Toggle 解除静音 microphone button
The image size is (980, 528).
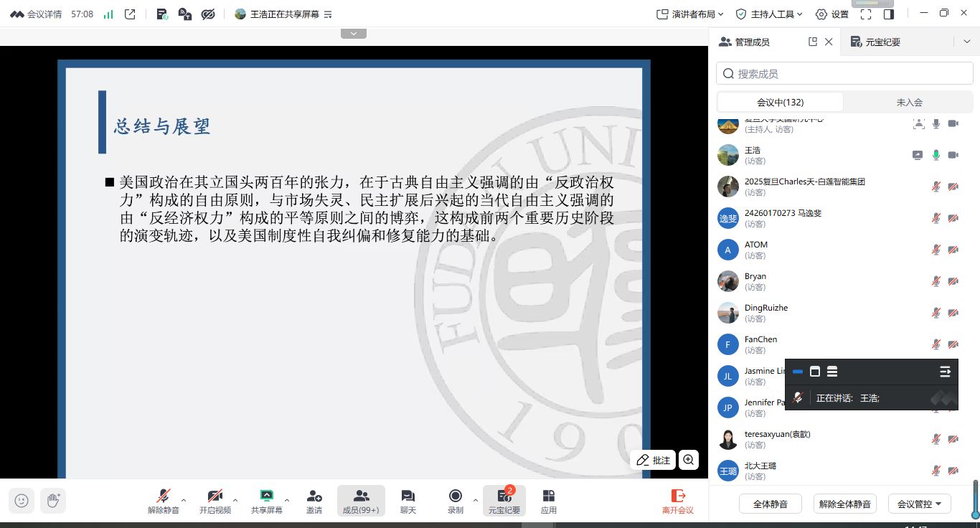(164, 501)
